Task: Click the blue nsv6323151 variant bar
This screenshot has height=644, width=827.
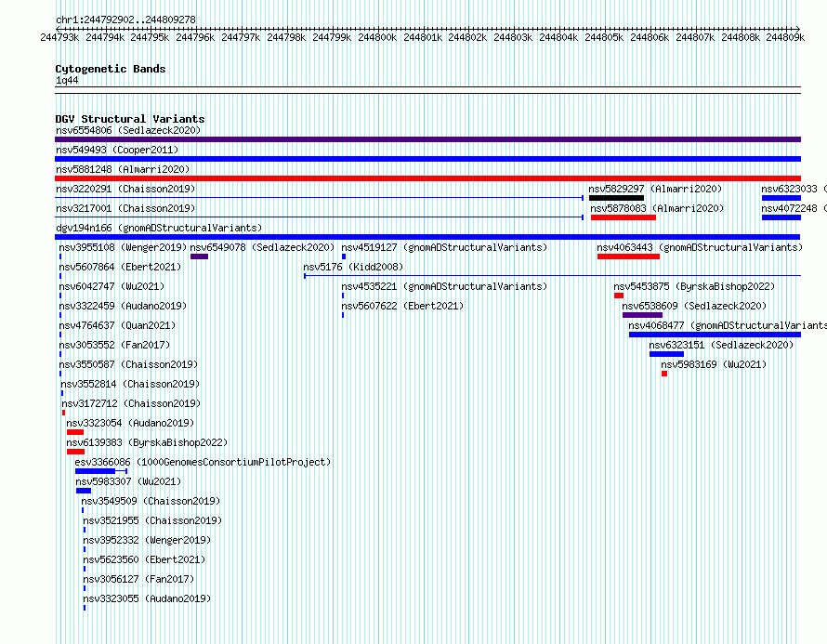Action: click(x=666, y=354)
